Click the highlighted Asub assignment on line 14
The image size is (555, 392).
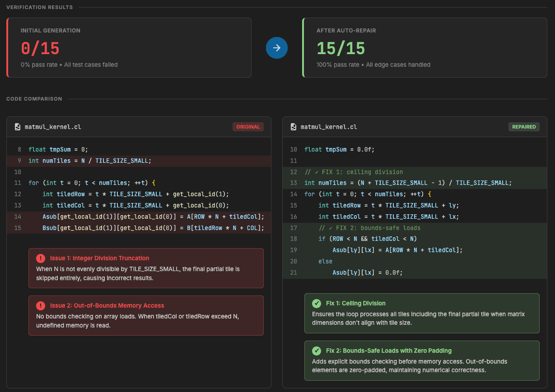pyautogui.click(x=139, y=217)
